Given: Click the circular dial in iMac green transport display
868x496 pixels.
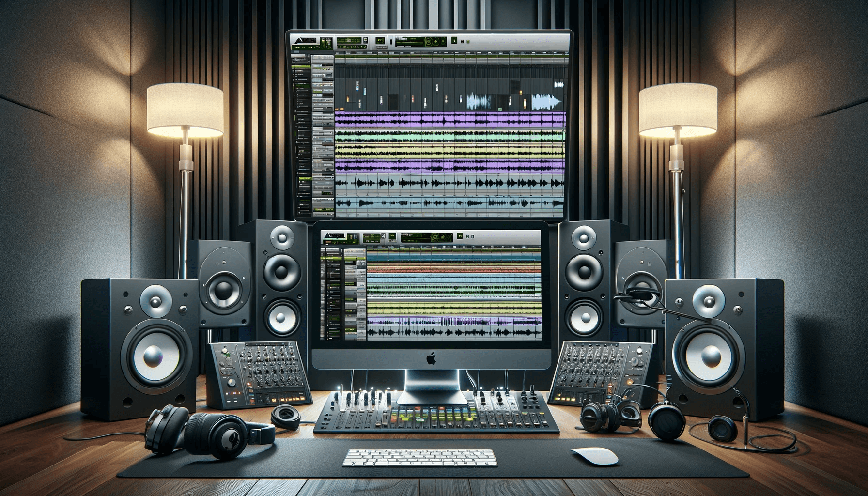Looking at the screenshot, I should click(x=435, y=237).
